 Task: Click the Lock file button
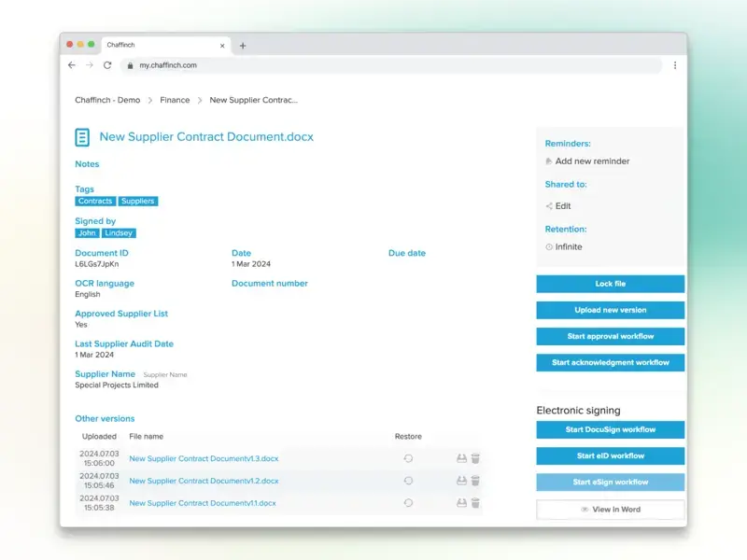pos(611,284)
